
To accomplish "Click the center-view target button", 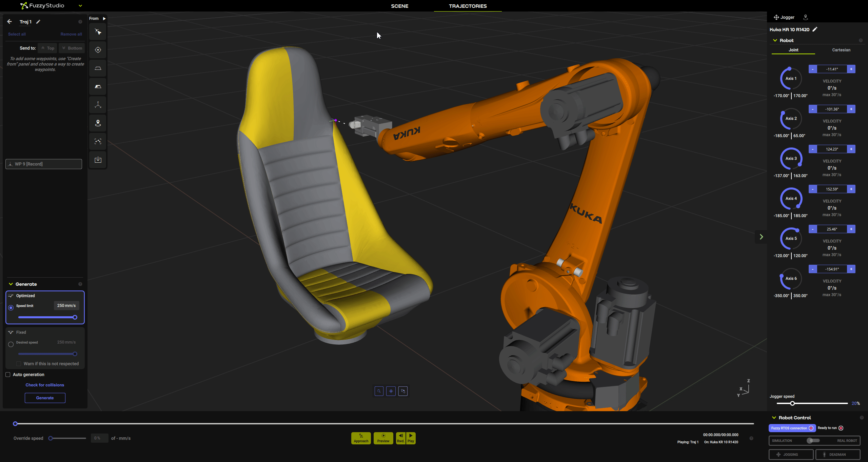I will coord(391,391).
